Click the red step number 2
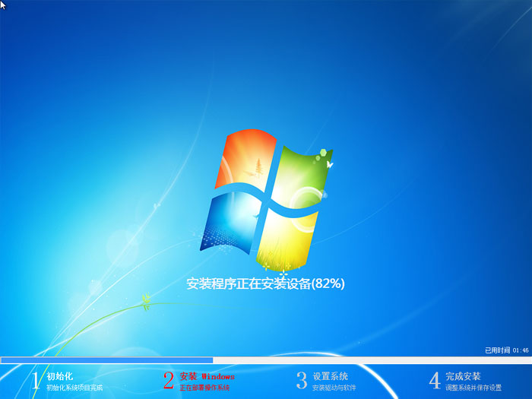This screenshot has width=532, height=399. click(169, 381)
